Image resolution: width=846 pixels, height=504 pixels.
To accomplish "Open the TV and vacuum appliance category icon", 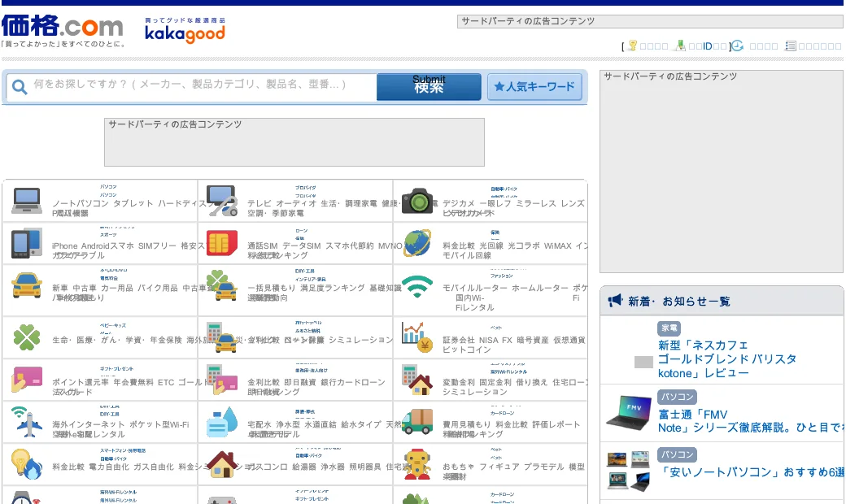I will pos(222,201).
